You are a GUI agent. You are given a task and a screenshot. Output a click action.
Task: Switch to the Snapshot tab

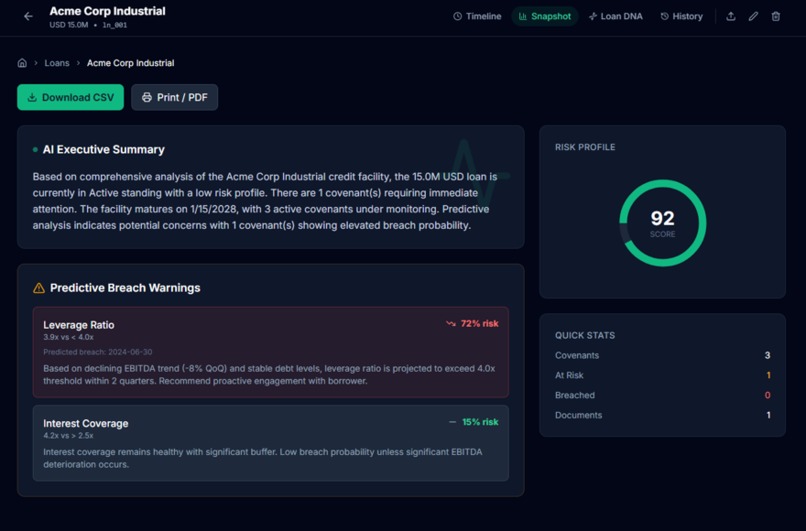click(545, 16)
